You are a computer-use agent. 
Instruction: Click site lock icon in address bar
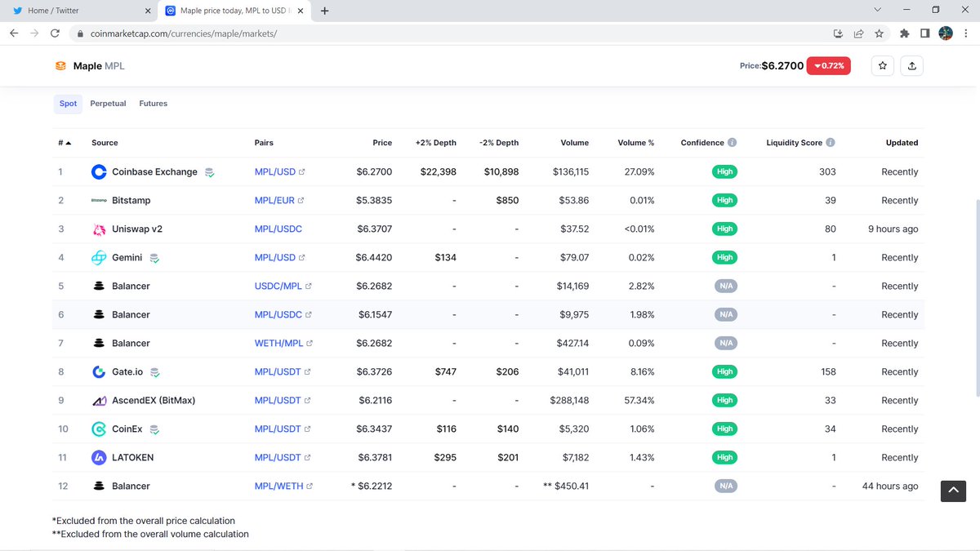coord(80,34)
